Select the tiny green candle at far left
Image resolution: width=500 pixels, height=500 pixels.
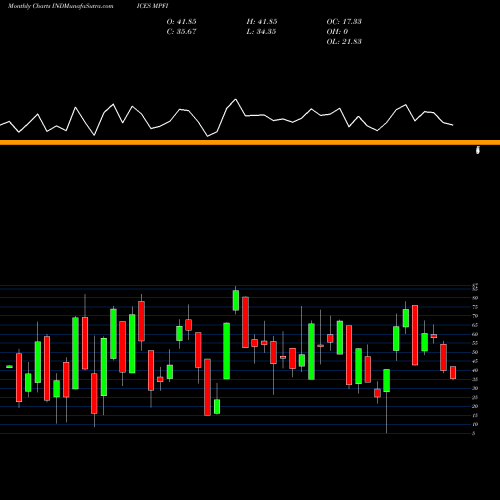tap(9, 367)
